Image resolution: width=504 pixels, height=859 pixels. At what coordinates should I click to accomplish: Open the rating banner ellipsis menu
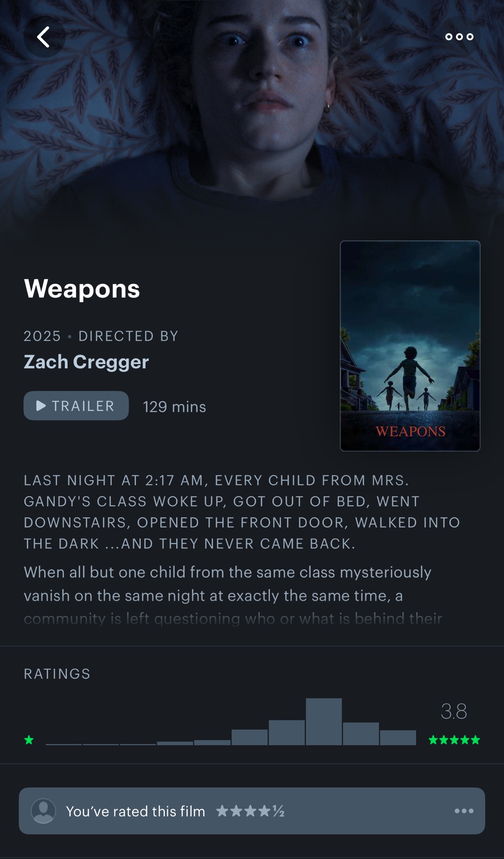(464, 811)
